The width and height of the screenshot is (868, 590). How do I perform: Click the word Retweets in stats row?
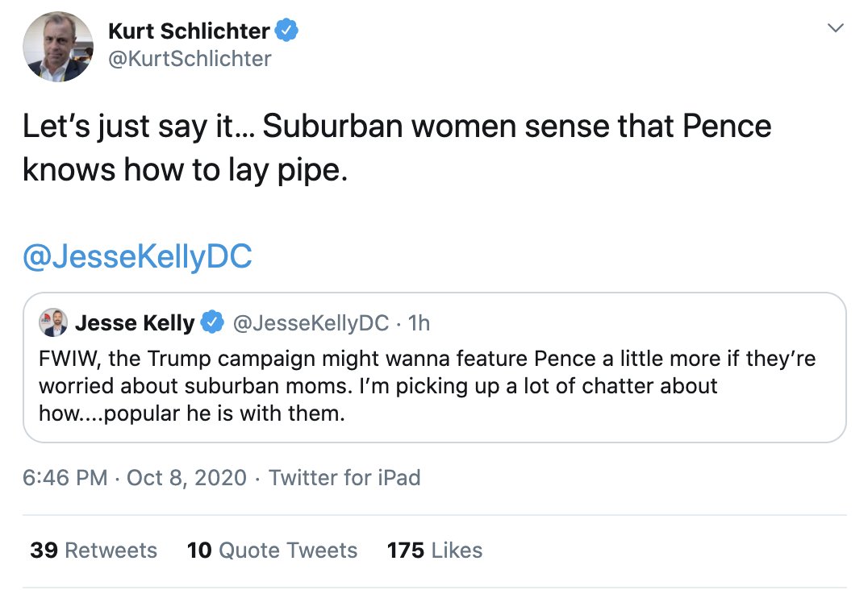coord(111,551)
